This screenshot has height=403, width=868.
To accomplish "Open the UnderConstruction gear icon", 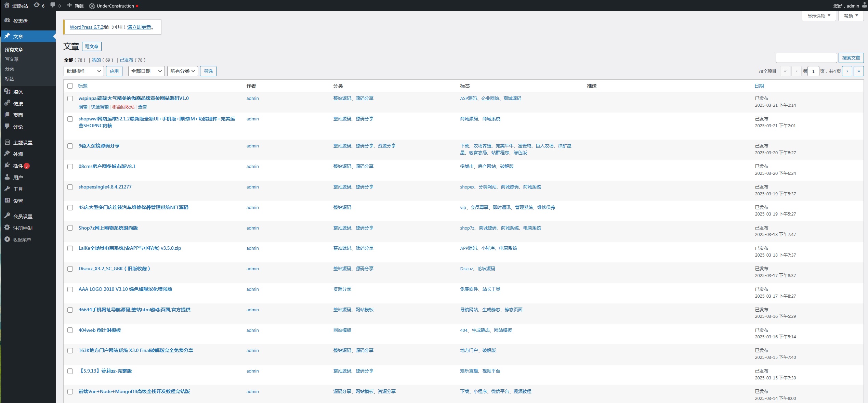I will coord(92,6).
